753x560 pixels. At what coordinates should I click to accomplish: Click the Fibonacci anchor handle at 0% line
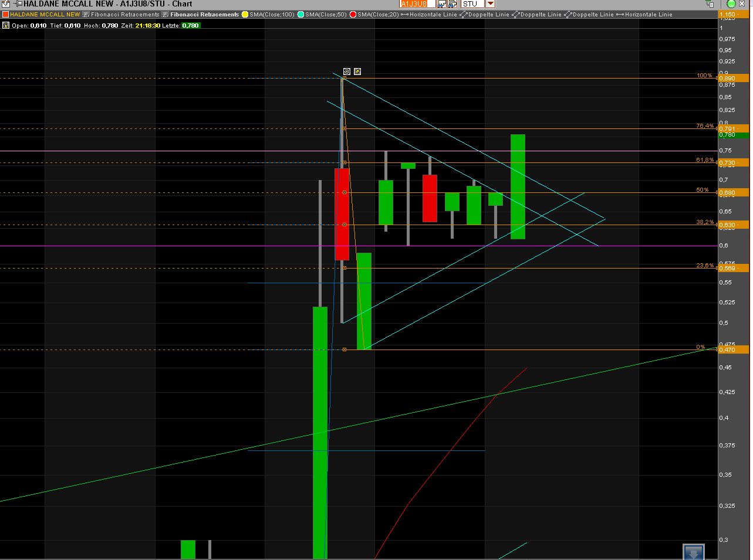click(x=345, y=349)
